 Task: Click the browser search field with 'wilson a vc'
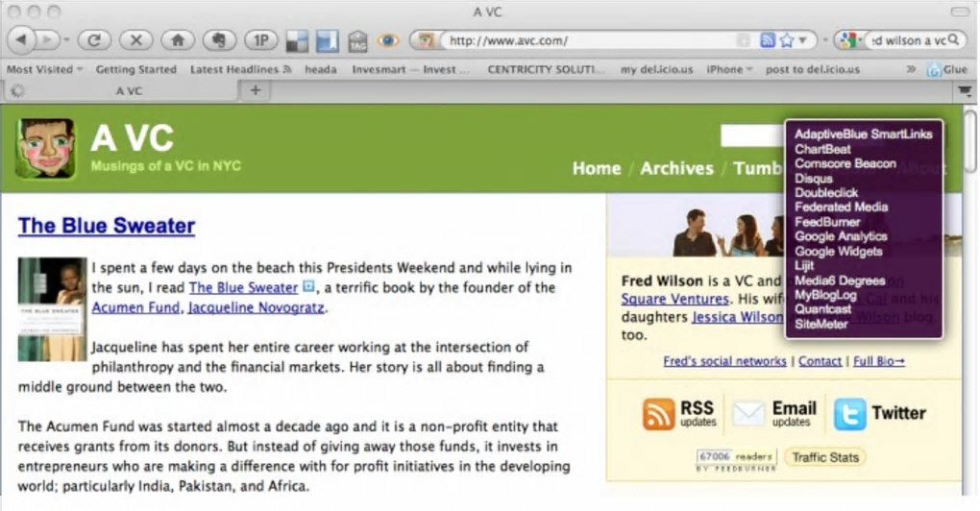tap(908, 40)
